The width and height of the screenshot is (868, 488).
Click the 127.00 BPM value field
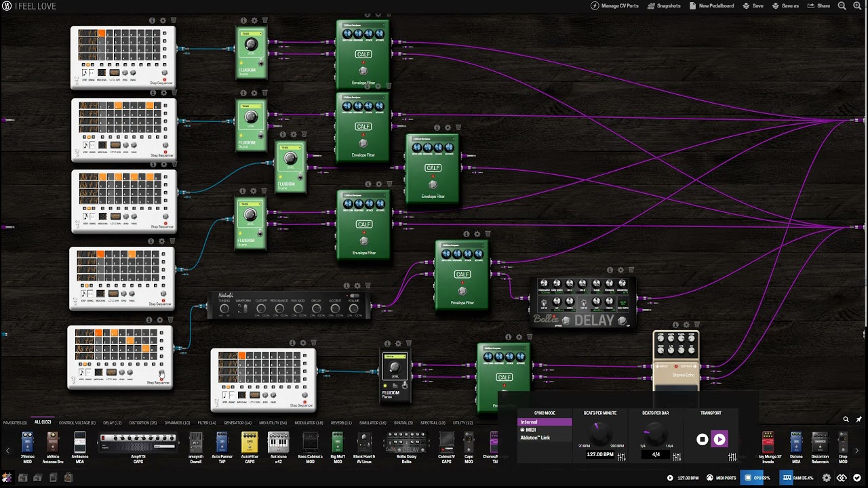coord(600,454)
